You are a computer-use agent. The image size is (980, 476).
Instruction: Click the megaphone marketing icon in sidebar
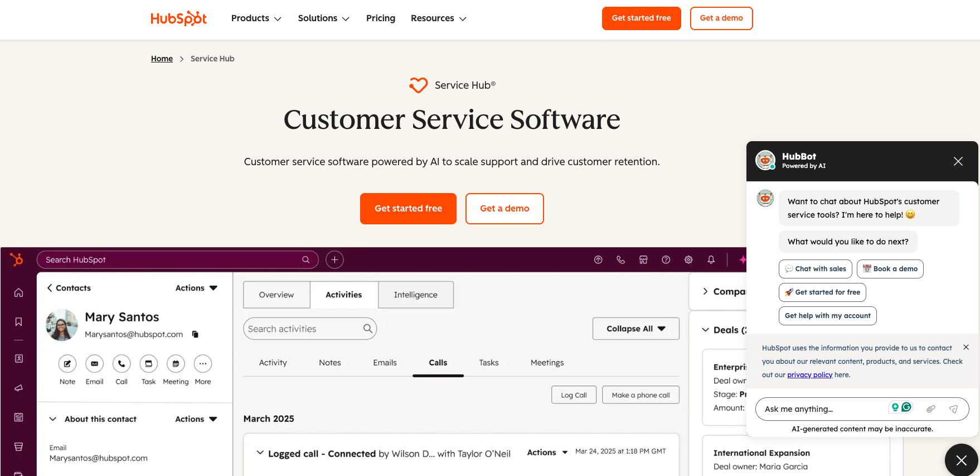click(x=18, y=388)
